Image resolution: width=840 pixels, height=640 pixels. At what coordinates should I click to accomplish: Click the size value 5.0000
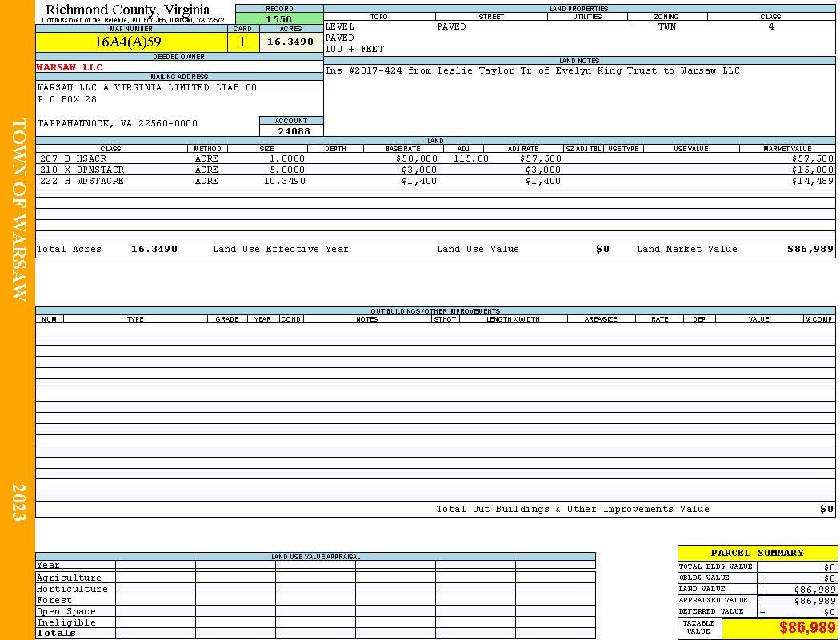(x=287, y=170)
